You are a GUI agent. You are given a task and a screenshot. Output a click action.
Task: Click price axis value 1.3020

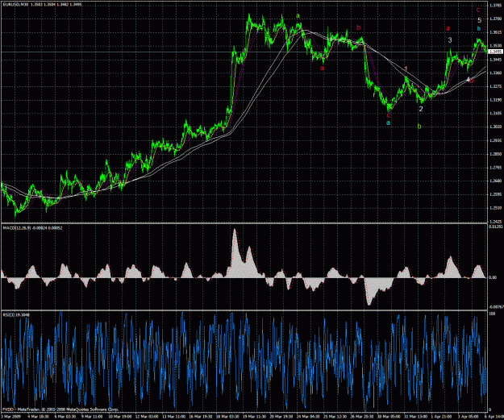[495, 127]
